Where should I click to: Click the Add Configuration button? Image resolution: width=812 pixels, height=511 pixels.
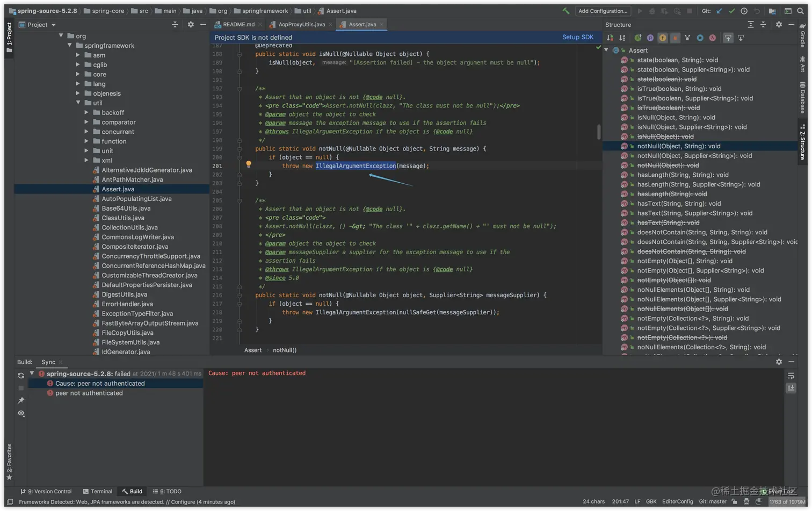(x=603, y=11)
